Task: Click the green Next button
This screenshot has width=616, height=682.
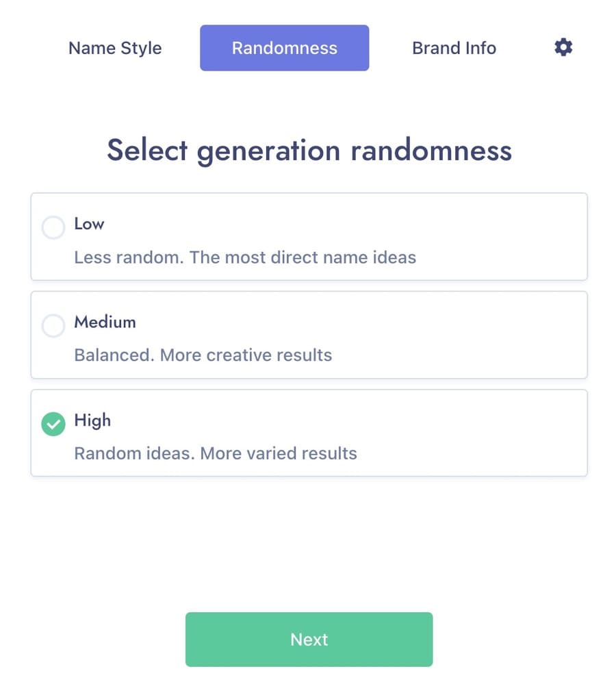Action: pyautogui.click(x=309, y=640)
